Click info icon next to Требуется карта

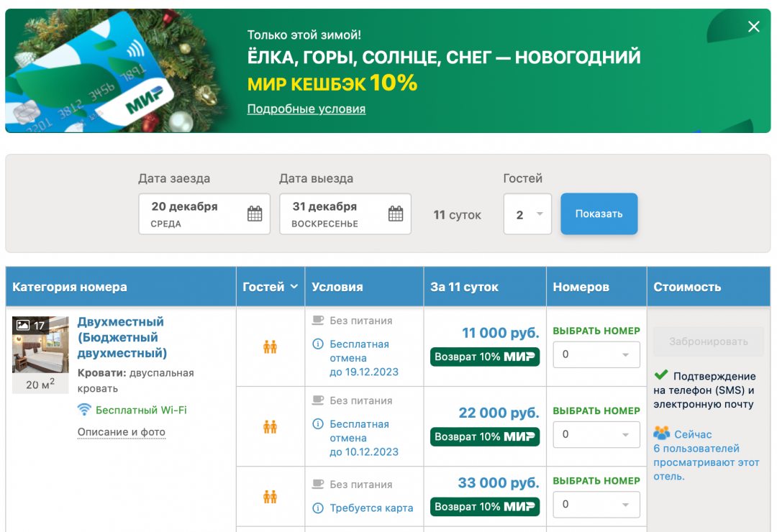coord(318,508)
